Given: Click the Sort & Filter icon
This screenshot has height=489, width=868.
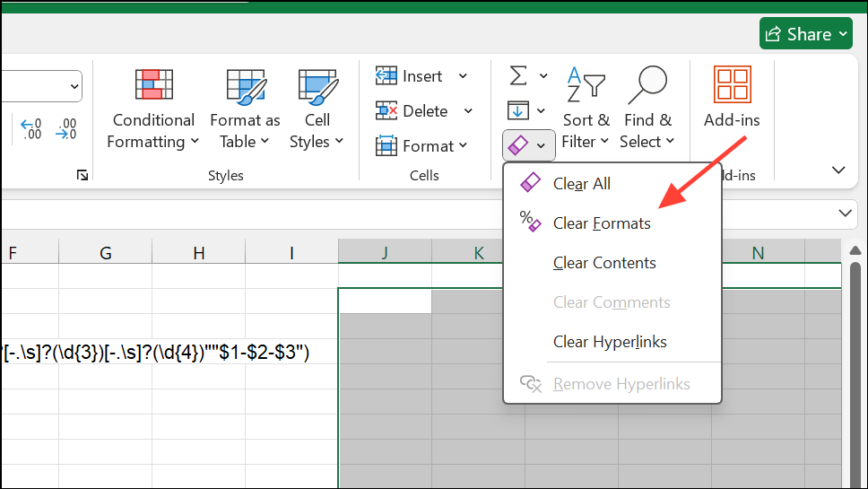Looking at the screenshot, I should point(586,86).
